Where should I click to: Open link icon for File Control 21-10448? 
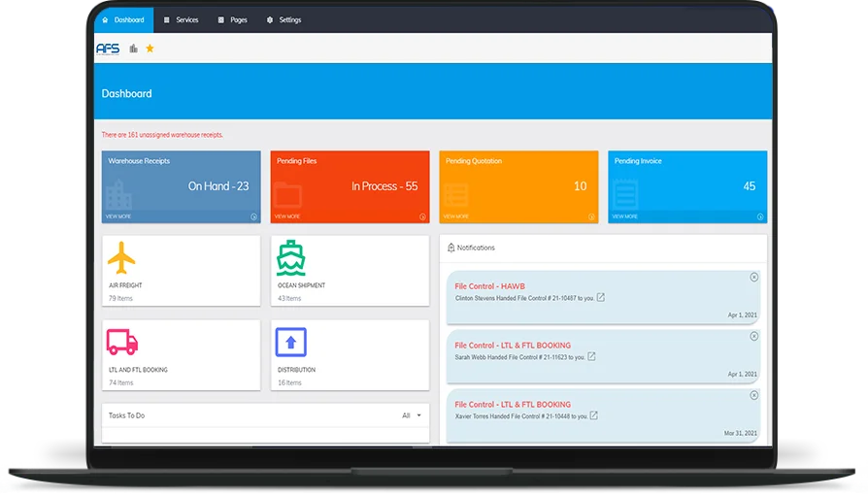(x=593, y=415)
